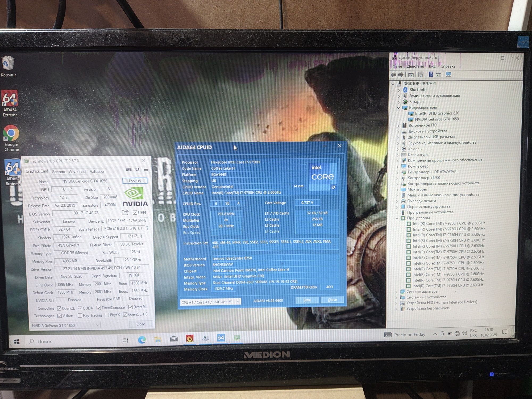Open the Файл menu in Device Manager

pyautogui.click(x=397, y=66)
